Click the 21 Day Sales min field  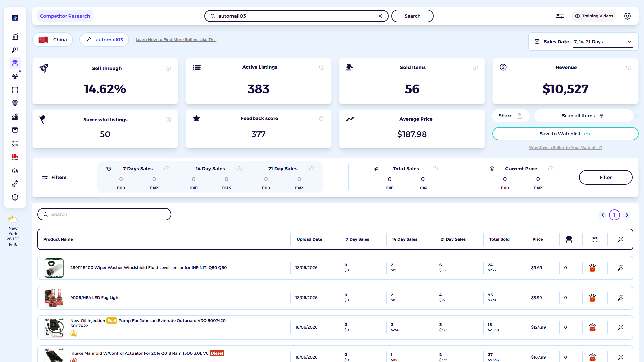click(x=266, y=179)
